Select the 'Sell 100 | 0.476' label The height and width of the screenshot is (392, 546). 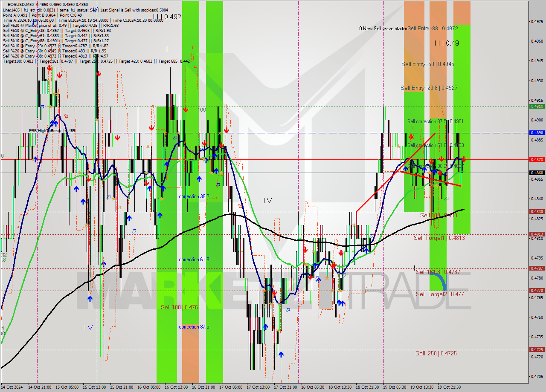[x=179, y=307]
